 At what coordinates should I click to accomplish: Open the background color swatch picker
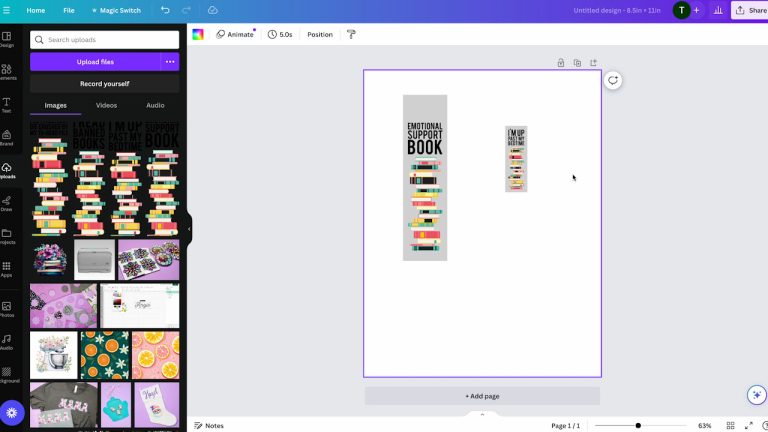[x=198, y=34]
